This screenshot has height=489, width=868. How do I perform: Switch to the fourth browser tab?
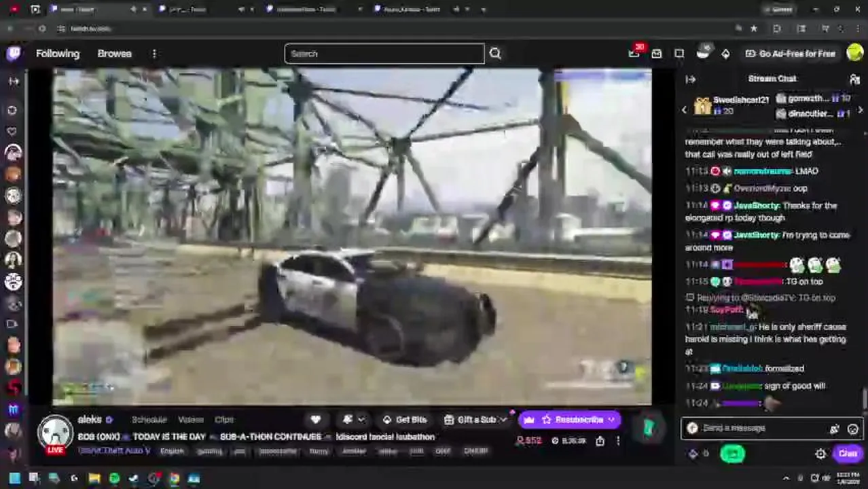[x=420, y=10]
